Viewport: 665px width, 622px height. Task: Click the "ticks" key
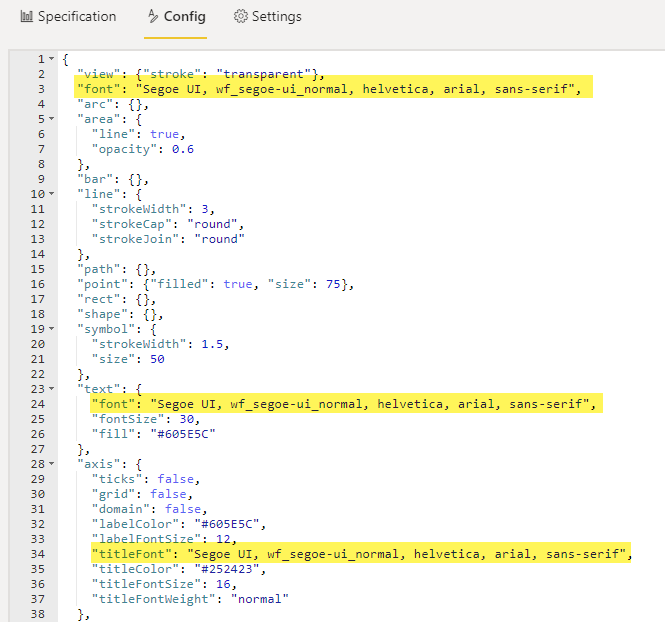click(117, 479)
